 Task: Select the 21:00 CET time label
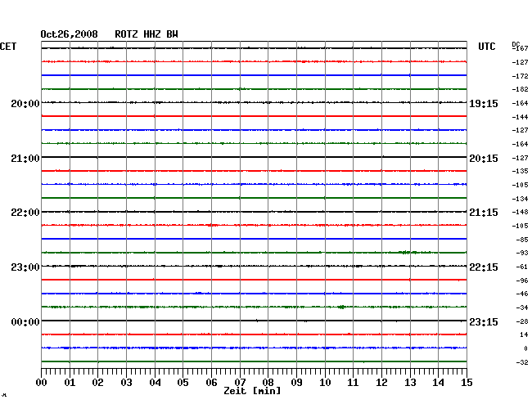pyautogui.click(x=25, y=159)
